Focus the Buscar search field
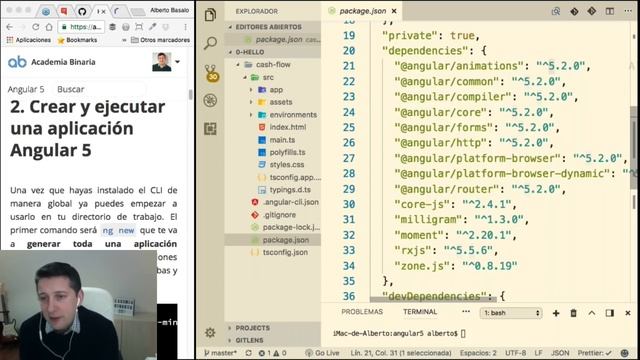The width and height of the screenshot is (640, 360). pyautogui.click(x=100, y=89)
